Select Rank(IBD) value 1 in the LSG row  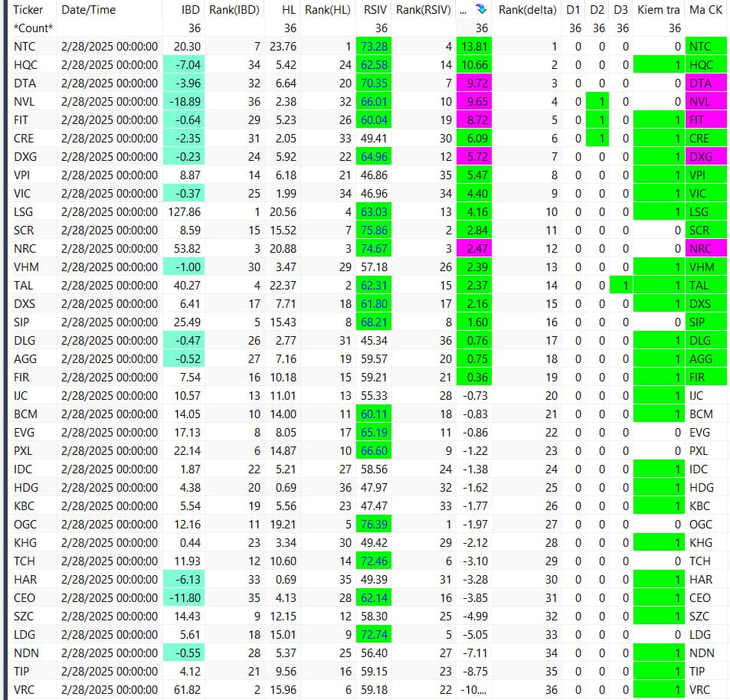coord(257,212)
